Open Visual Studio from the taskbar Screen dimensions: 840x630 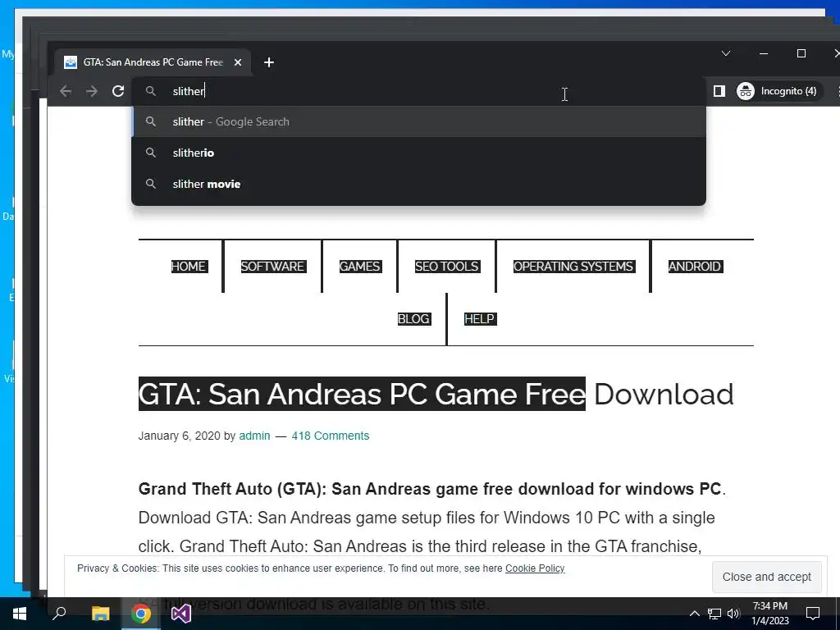click(x=181, y=614)
